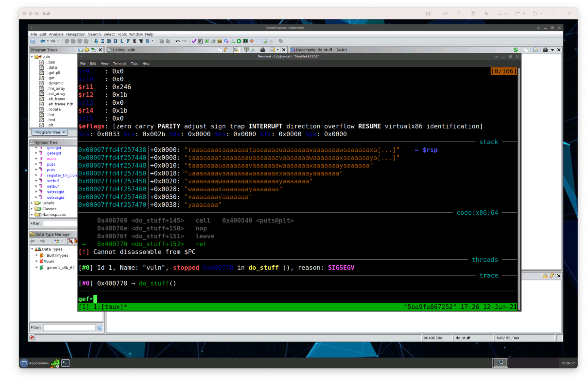Open the Analysis menu
This screenshot has width=588, height=381.
[56, 34]
